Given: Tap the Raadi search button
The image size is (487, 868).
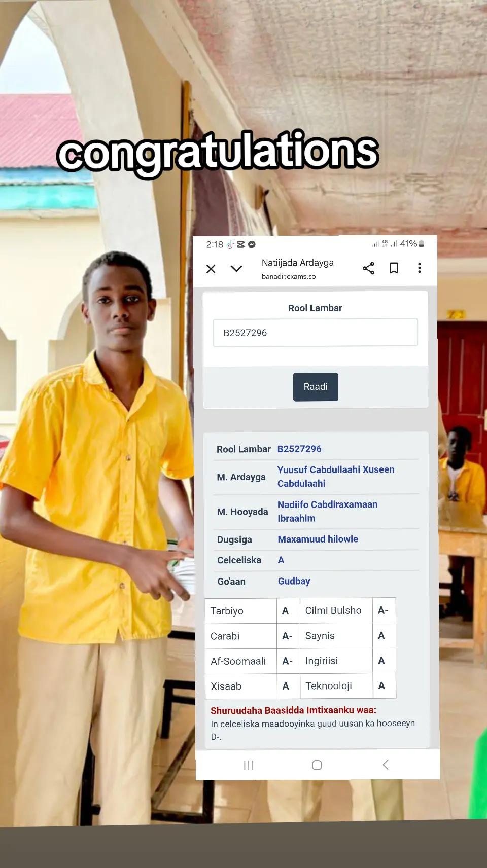Looking at the screenshot, I should tap(316, 387).
